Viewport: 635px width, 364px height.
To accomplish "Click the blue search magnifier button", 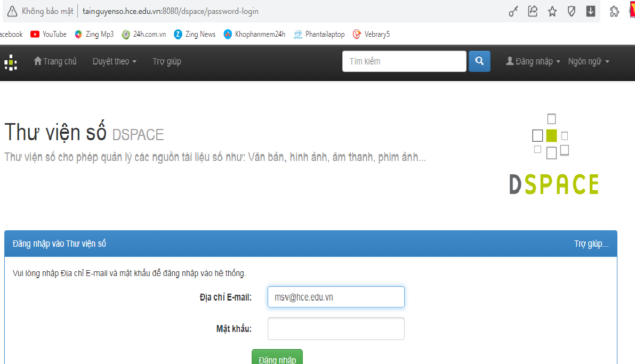I will tap(479, 61).
